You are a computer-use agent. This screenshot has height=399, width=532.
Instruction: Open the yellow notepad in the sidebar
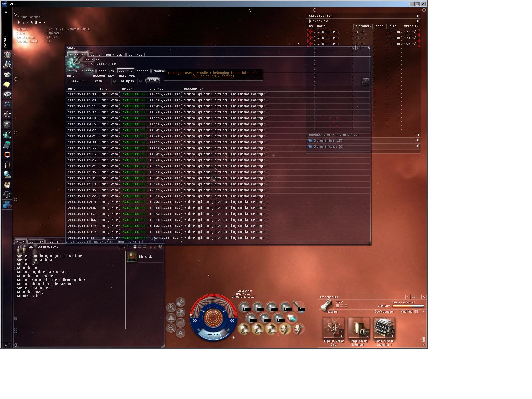7,85
